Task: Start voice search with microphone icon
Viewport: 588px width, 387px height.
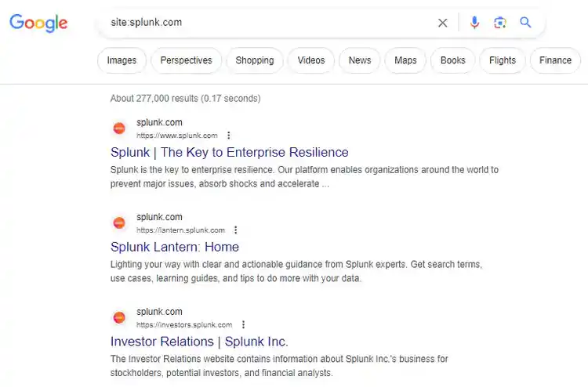Action: 474,23
